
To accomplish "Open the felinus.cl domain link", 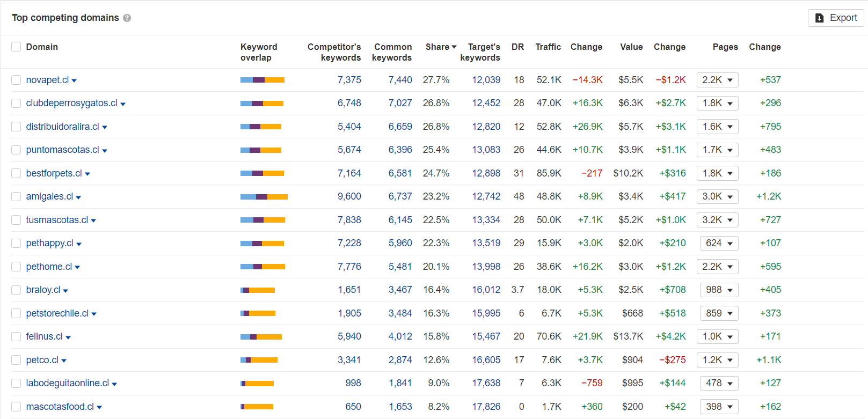I will (x=44, y=336).
